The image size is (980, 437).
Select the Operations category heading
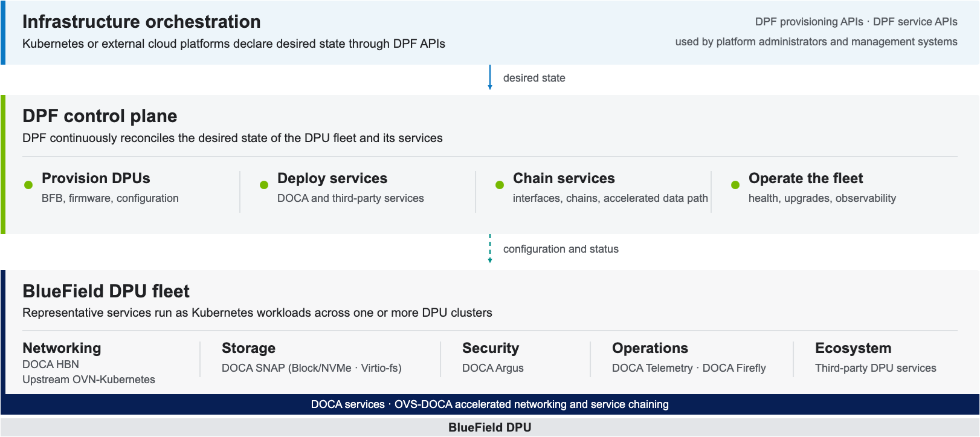coord(650,348)
